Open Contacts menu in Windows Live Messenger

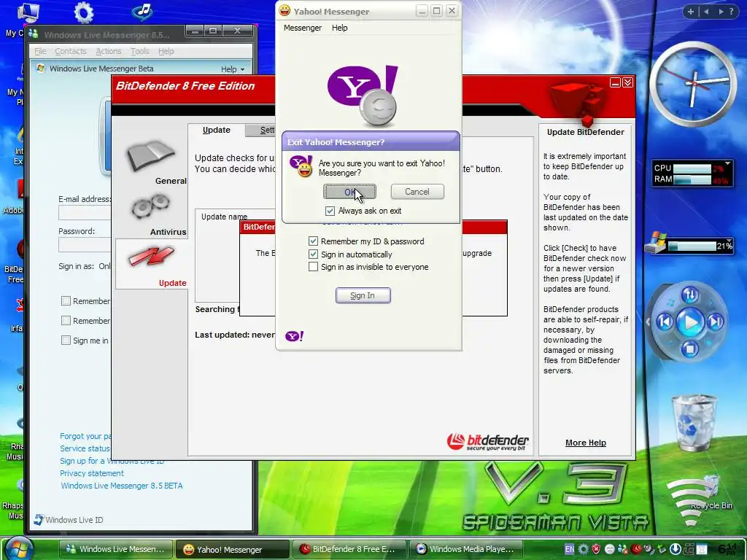71,51
